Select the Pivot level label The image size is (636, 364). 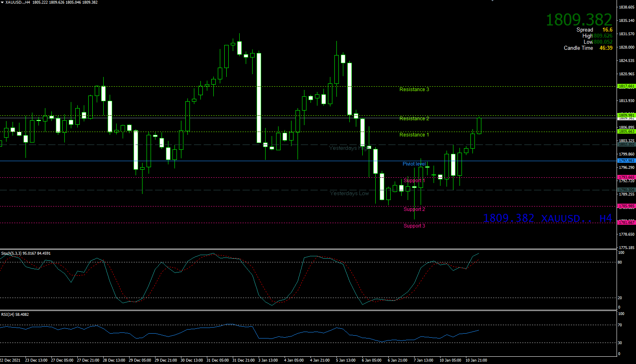pos(414,164)
